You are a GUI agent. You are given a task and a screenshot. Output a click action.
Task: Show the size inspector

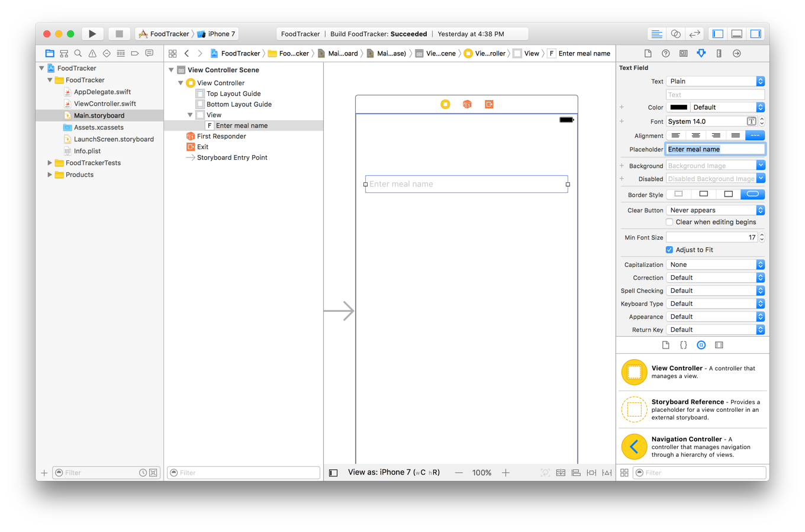(719, 53)
